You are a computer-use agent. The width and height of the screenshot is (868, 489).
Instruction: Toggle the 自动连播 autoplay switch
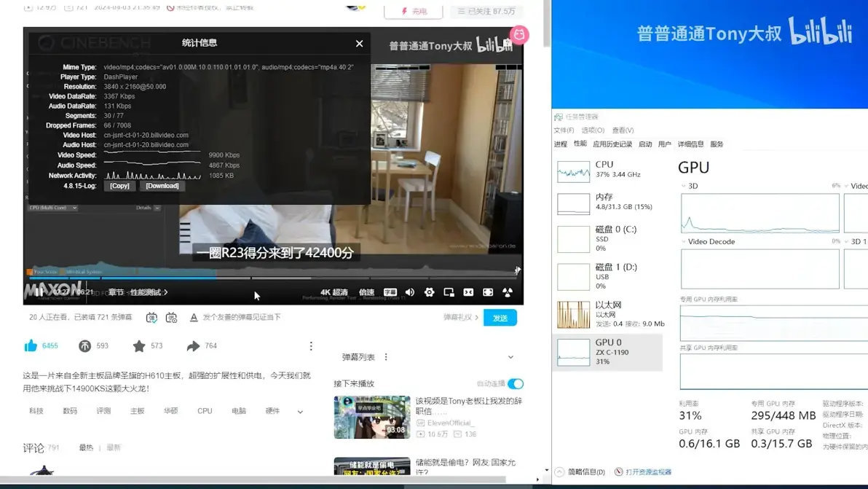[516, 384]
